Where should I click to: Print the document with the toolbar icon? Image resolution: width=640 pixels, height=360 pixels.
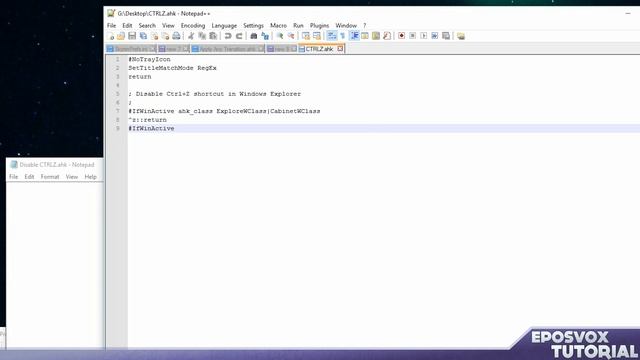176,36
